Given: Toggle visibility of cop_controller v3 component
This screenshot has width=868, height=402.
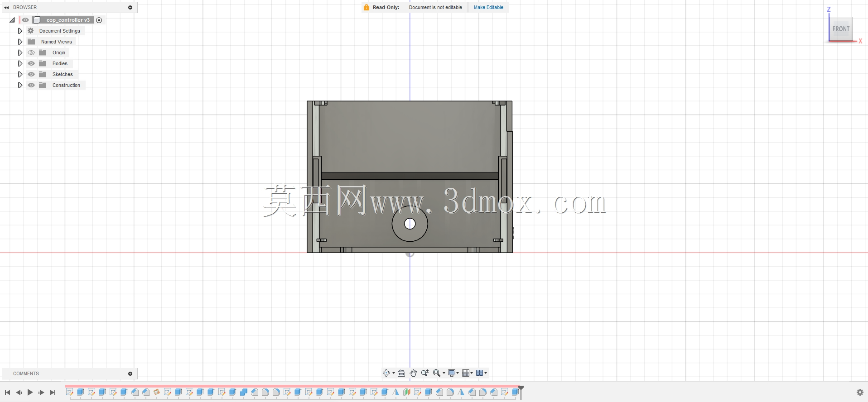Looking at the screenshot, I should (25, 20).
